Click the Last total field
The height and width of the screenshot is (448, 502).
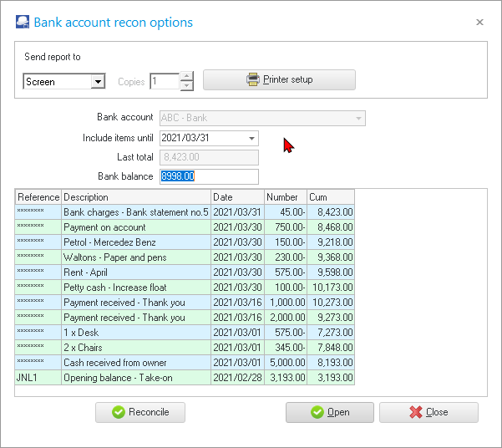(209, 157)
